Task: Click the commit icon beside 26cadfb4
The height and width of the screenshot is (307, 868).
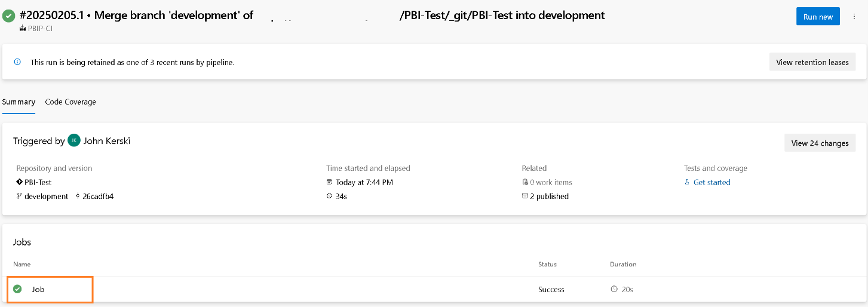Action: click(x=78, y=197)
